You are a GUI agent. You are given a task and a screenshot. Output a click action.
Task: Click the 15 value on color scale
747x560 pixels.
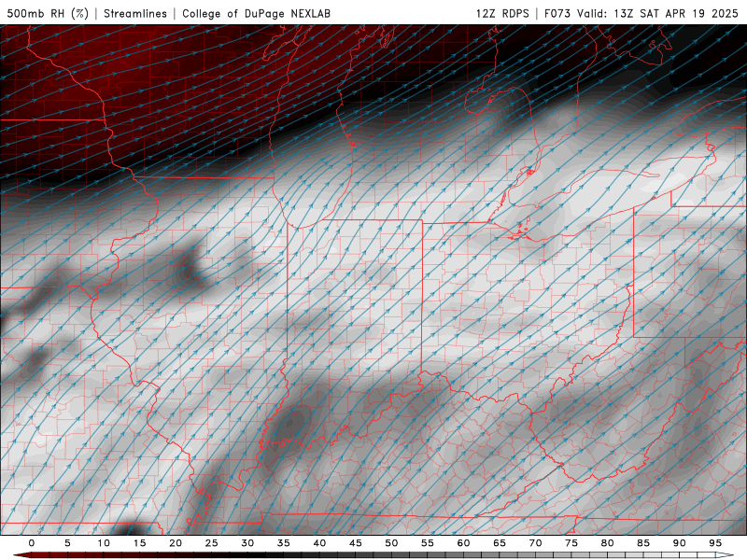click(x=139, y=543)
